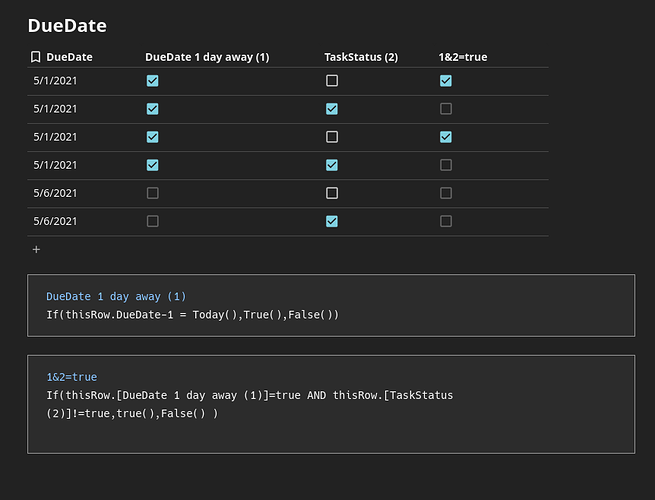The width and height of the screenshot is (655, 500).
Task: Click the DueDate column header label
Action: (x=69, y=57)
